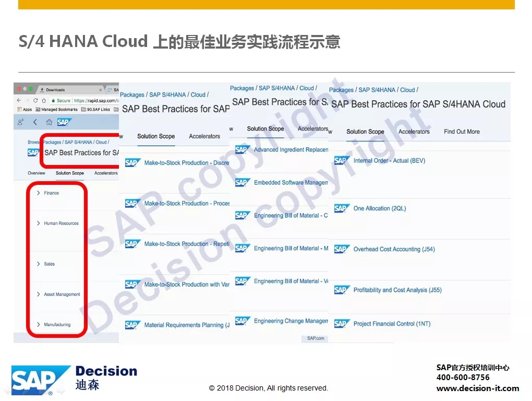532x401 pixels.
Task: Open Material Requirements Planning link
Action: [x=187, y=325]
